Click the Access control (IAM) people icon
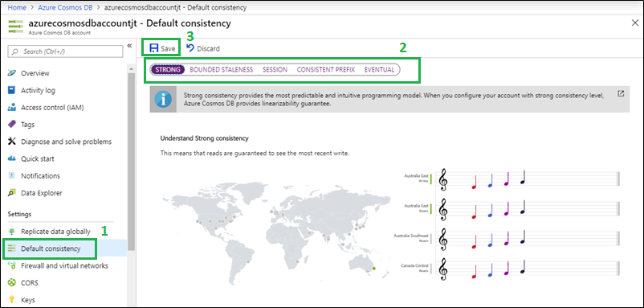644x308 pixels. 12,108
